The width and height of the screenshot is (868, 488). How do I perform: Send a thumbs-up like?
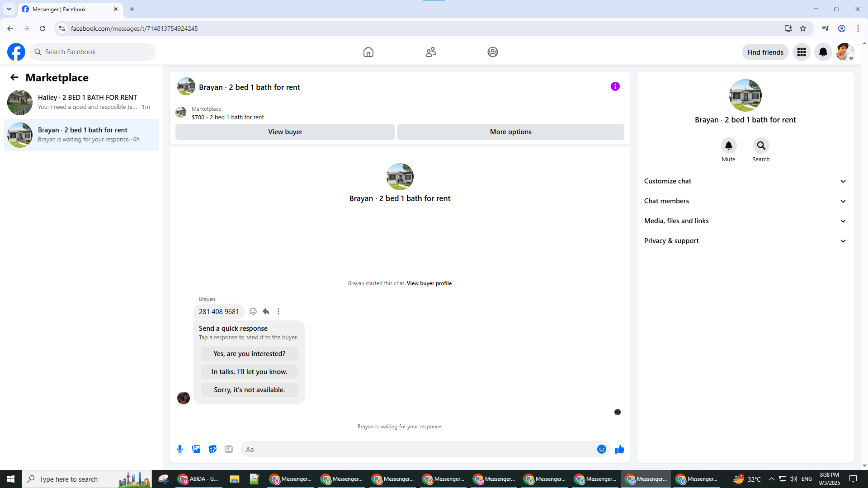pos(620,449)
